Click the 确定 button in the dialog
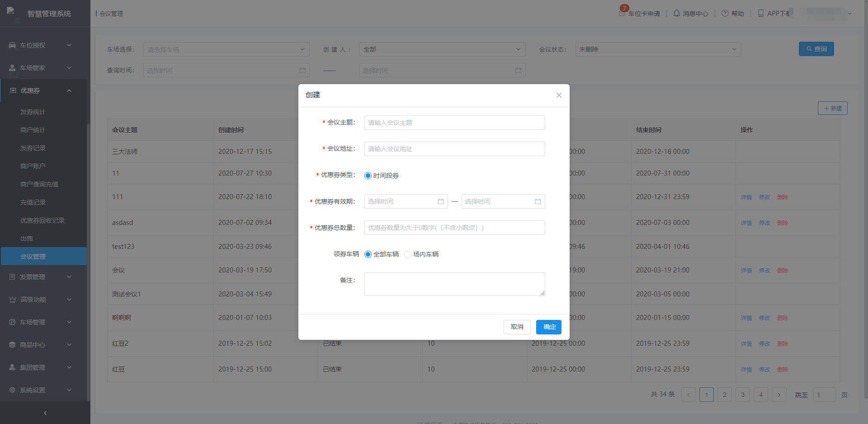 pyautogui.click(x=549, y=327)
